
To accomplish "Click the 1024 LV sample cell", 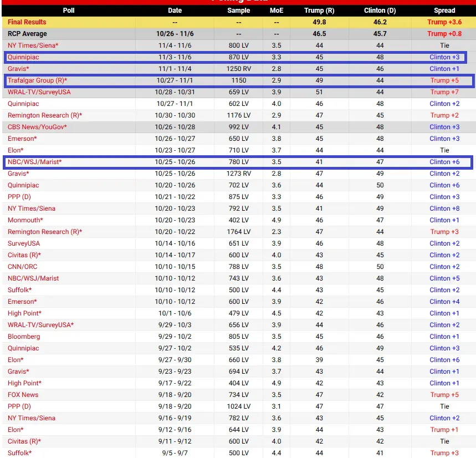I will click(x=239, y=406).
